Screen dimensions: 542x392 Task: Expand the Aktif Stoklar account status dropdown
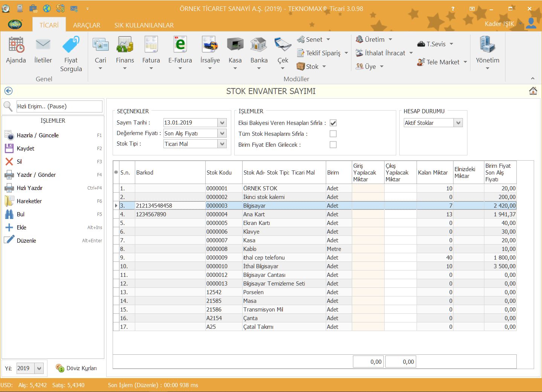pyautogui.click(x=458, y=123)
